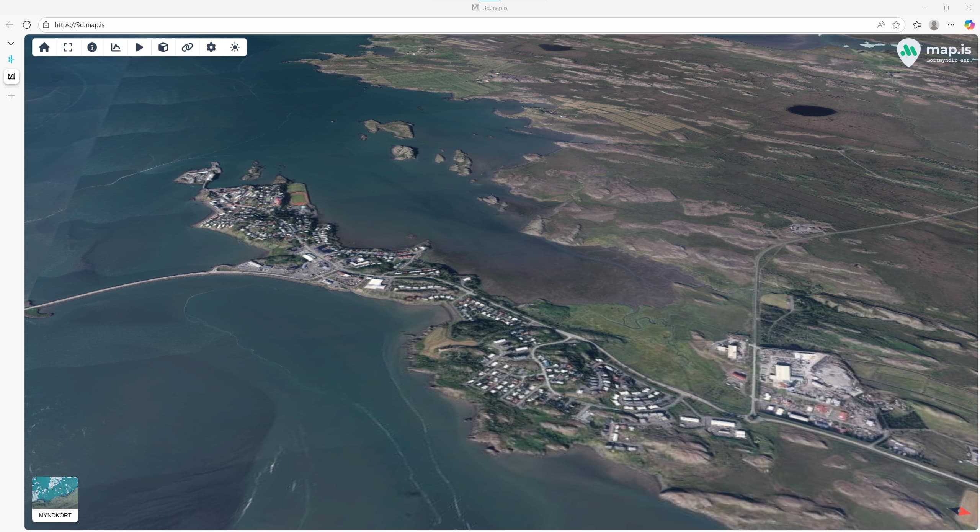Click the 3D cube icon
Screen dimensions: 980x532
click(x=163, y=47)
